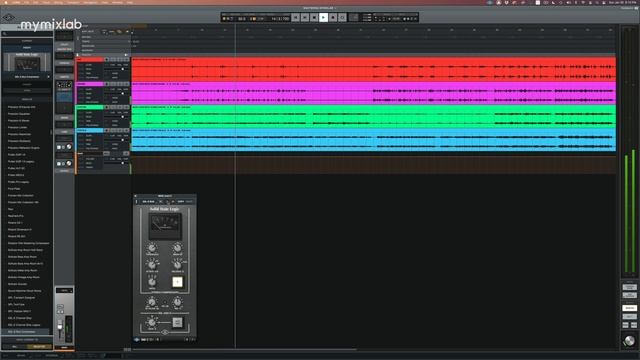Turn the Threshold knob on the SSL compressor

pyautogui.click(x=152, y=248)
